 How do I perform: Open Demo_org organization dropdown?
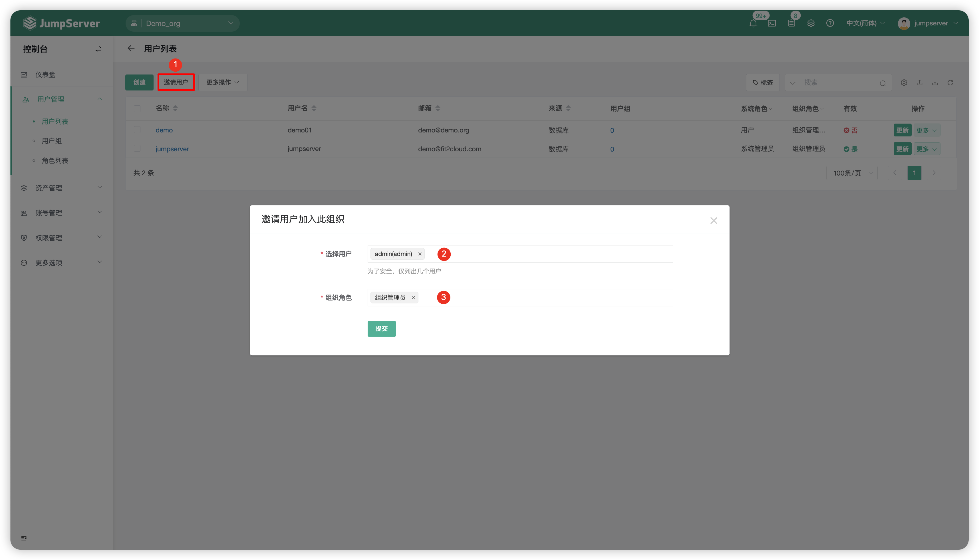coord(182,23)
